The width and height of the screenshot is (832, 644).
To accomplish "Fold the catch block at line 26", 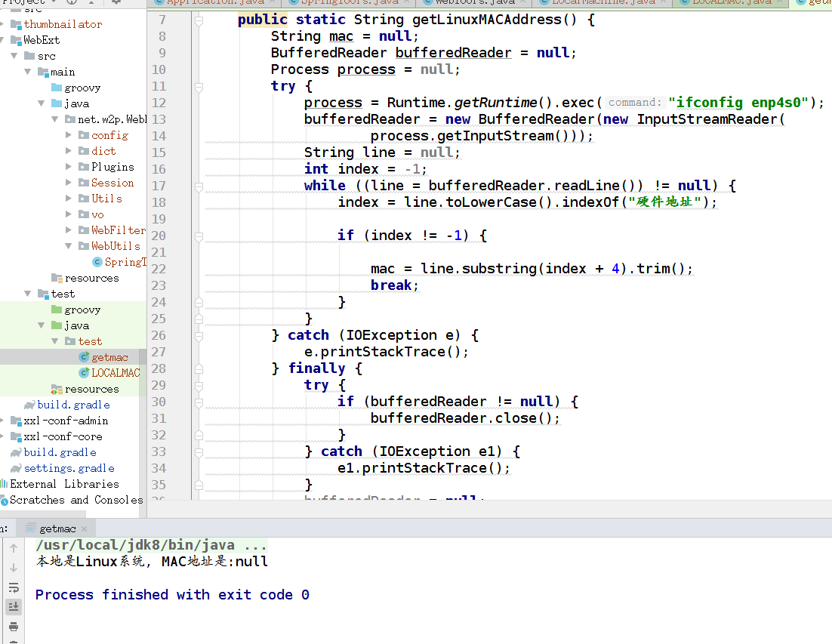I will pyautogui.click(x=199, y=336).
